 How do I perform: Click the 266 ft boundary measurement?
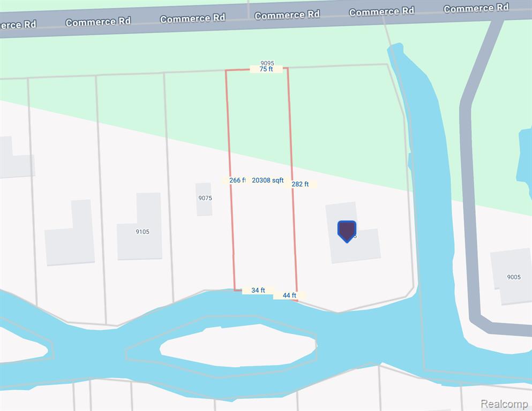(x=237, y=180)
